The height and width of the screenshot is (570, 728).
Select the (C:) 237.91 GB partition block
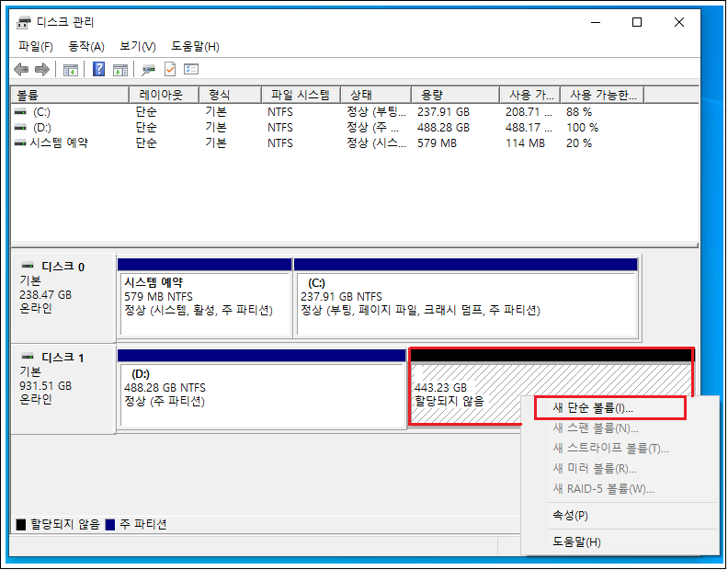466,297
